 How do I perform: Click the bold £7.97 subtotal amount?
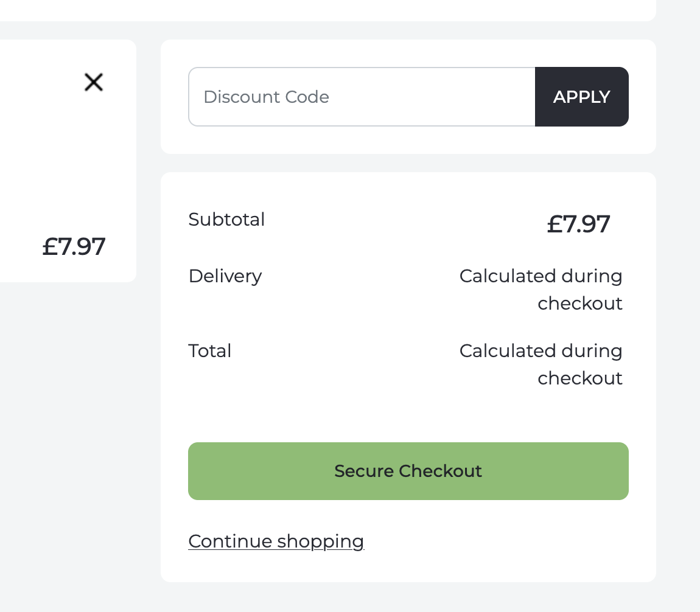point(578,224)
